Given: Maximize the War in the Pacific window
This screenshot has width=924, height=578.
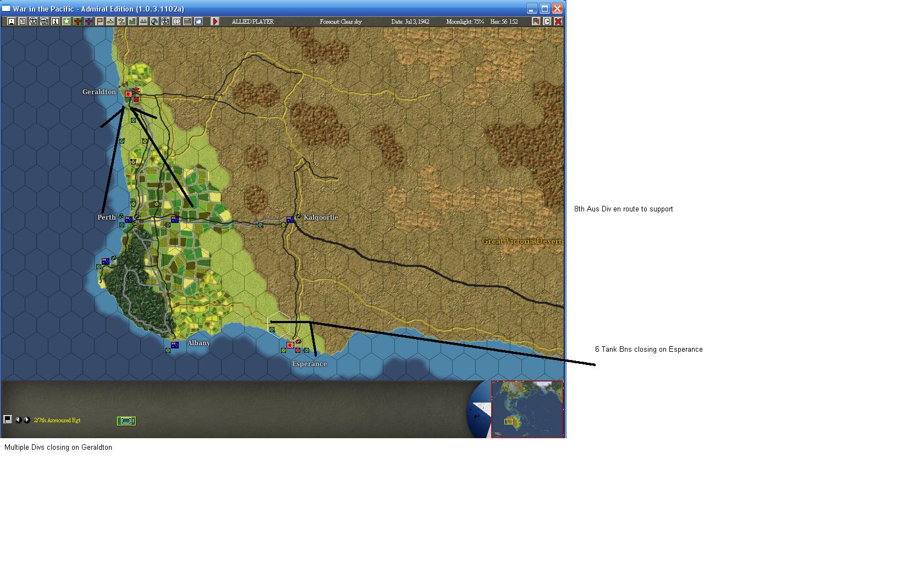Looking at the screenshot, I should point(544,8).
